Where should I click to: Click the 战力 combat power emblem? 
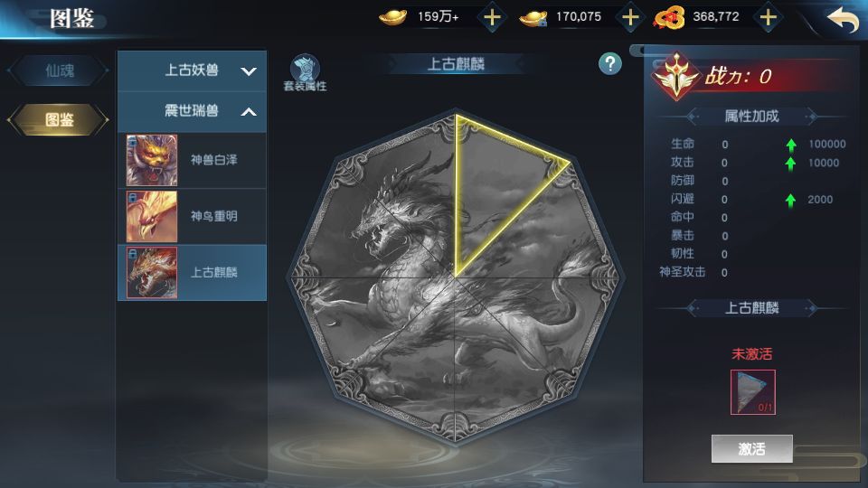(x=676, y=76)
